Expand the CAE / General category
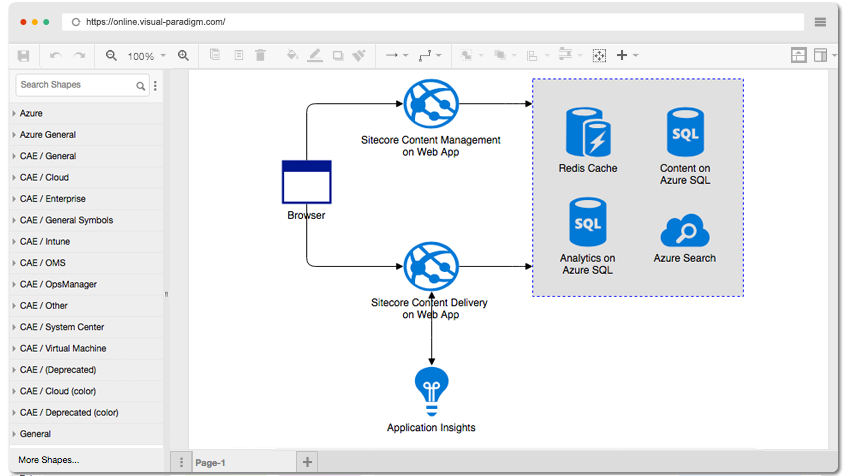This screenshot has width=848, height=476. (x=87, y=156)
